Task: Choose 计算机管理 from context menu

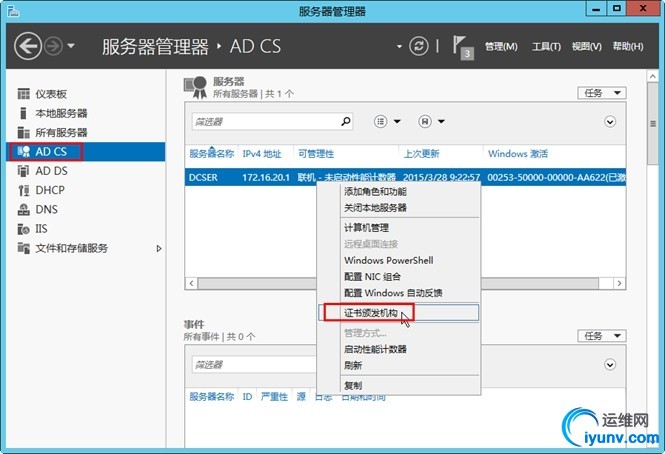Action: [366, 228]
